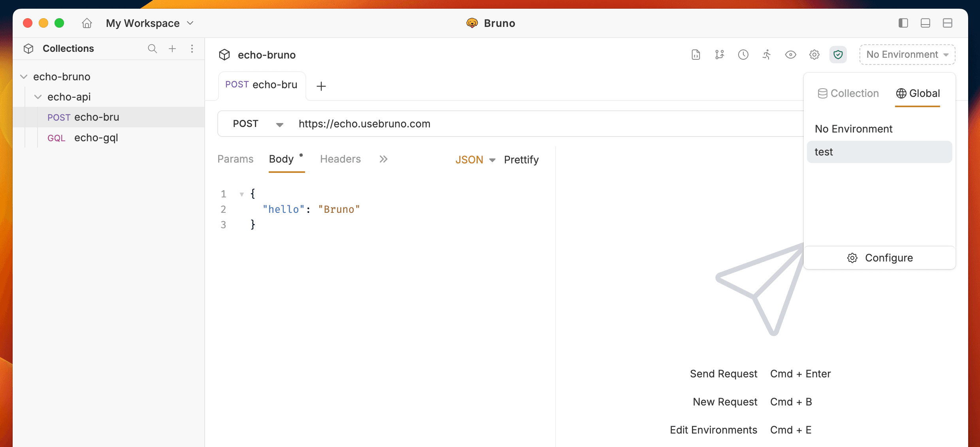Open the POST method dropdown

pyautogui.click(x=258, y=124)
